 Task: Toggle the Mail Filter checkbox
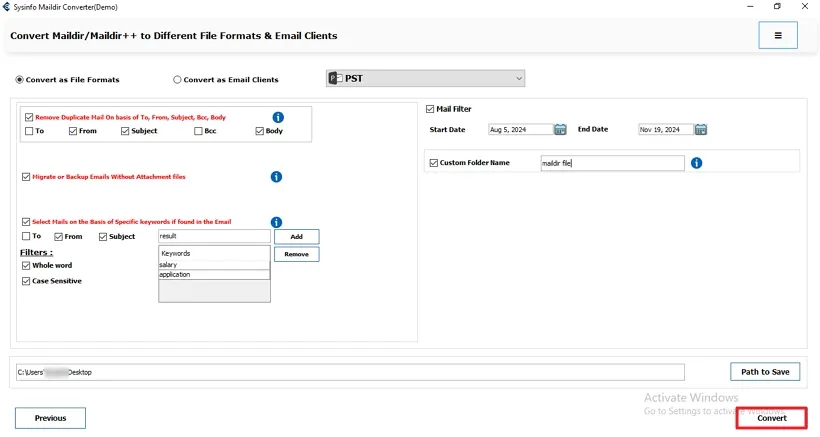430,109
